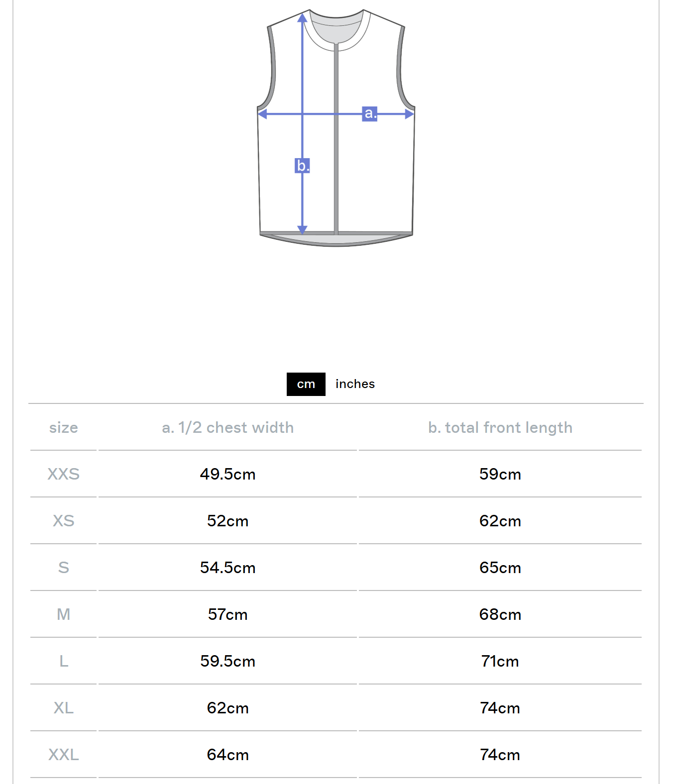Click the 68cm front length value

pyautogui.click(x=500, y=614)
